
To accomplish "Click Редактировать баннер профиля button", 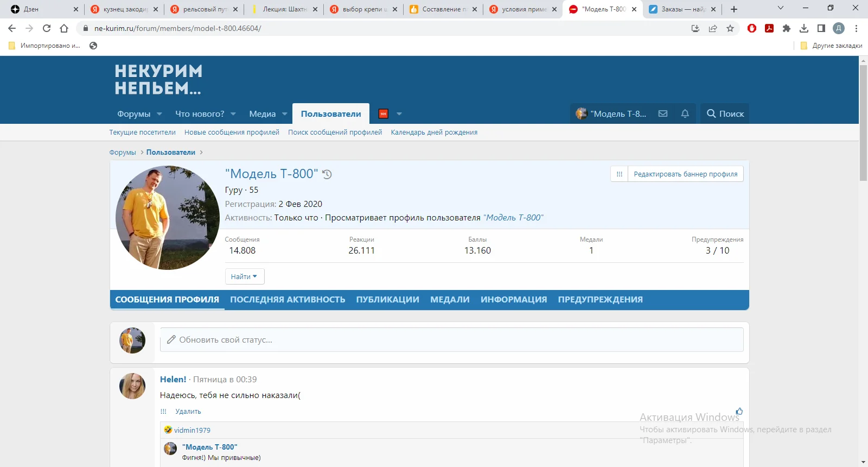I will point(686,174).
